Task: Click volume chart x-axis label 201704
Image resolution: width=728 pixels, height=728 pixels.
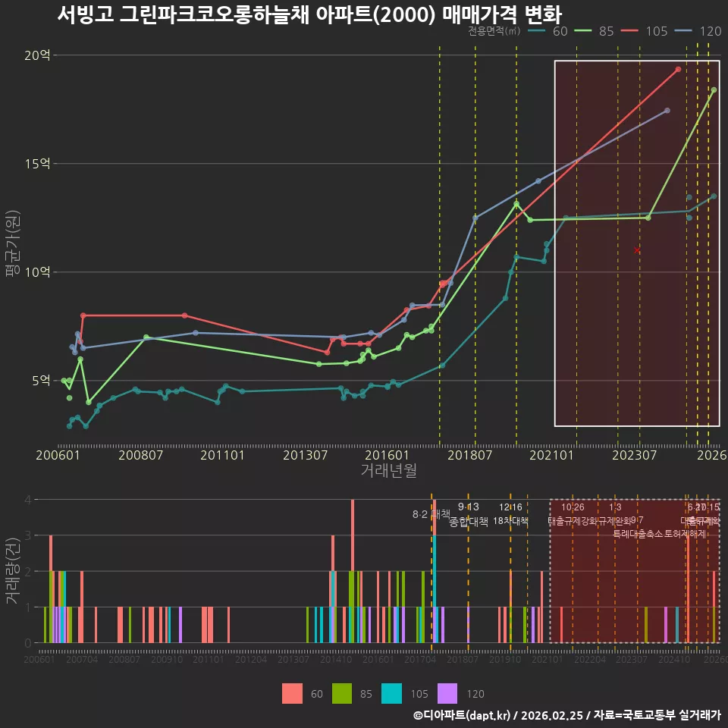Action: [420, 659]
